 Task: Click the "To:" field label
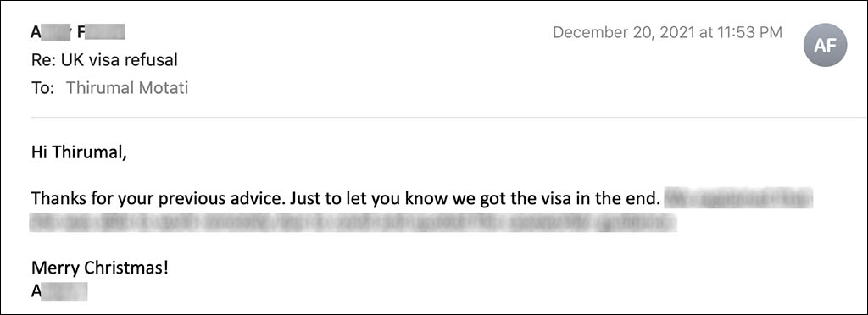[42, 88]
